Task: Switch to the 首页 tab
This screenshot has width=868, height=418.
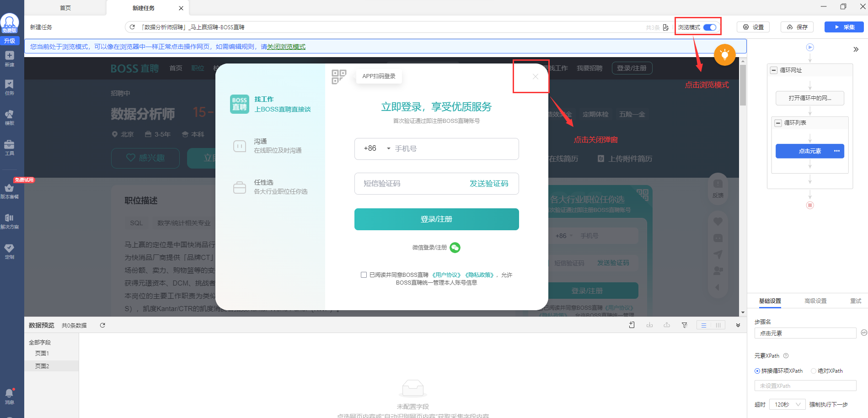Action: [65, 8]
